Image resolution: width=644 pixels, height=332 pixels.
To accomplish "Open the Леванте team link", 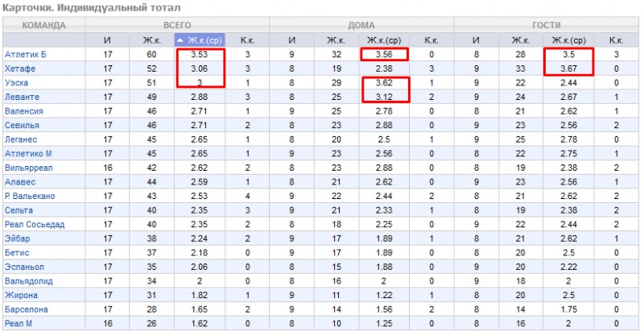I will [23, 97].
